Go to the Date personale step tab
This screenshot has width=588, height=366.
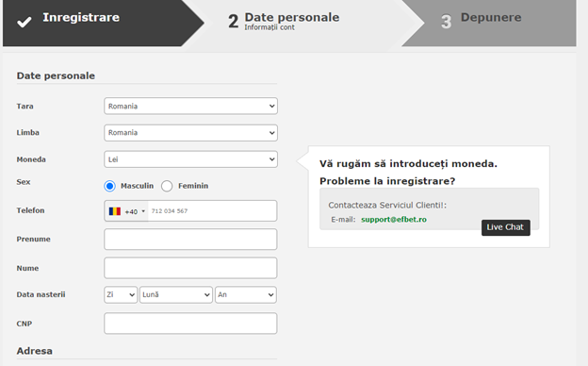click(303, 23)
